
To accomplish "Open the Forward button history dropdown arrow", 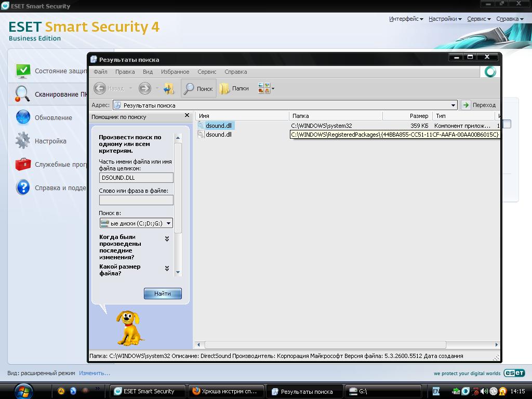I will [157, 88].
